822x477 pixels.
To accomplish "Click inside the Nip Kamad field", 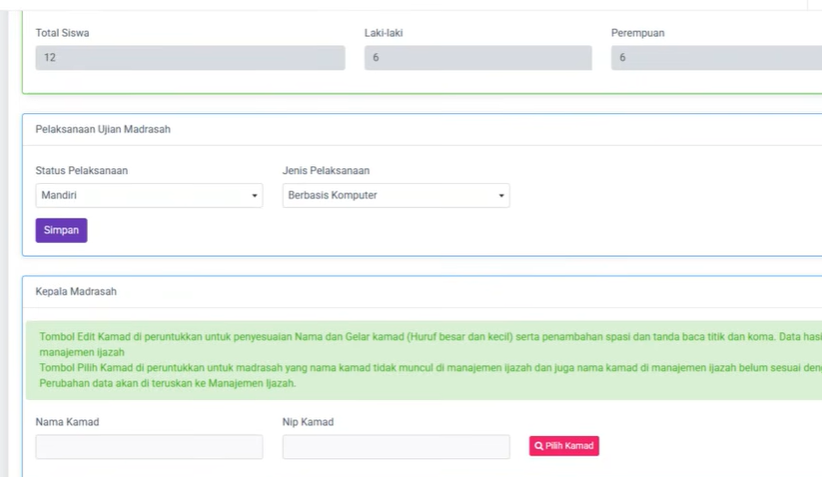I will coord(396,446).
